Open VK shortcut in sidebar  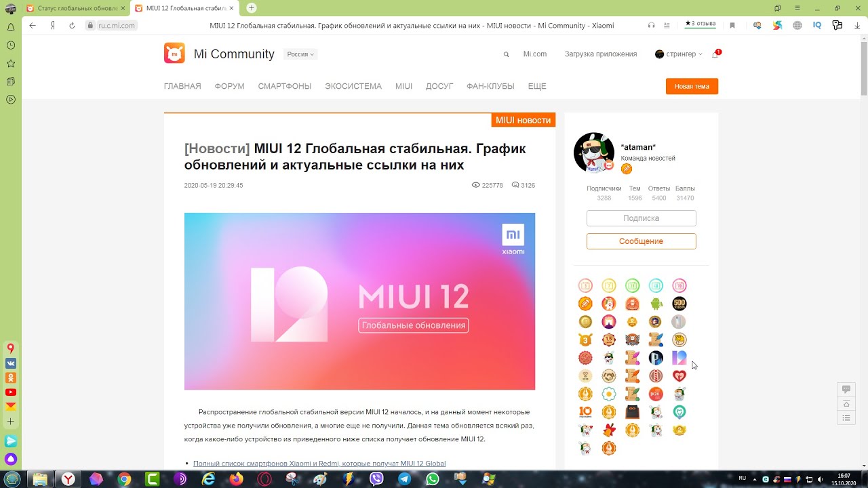pyautogui.click(x=11, y=363)
